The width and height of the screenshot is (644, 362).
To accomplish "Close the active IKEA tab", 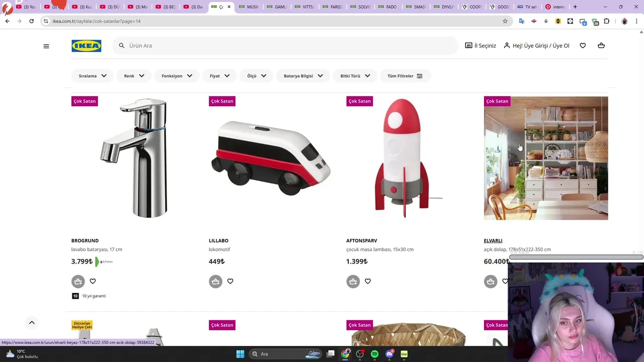I will click(229, 7).
